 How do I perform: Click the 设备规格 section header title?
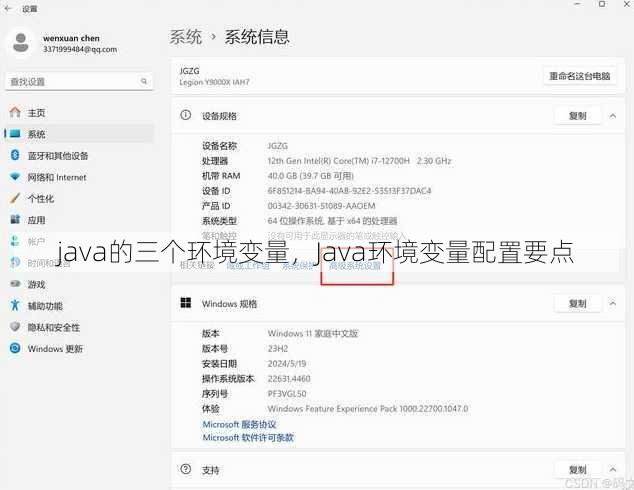[219, 116]
